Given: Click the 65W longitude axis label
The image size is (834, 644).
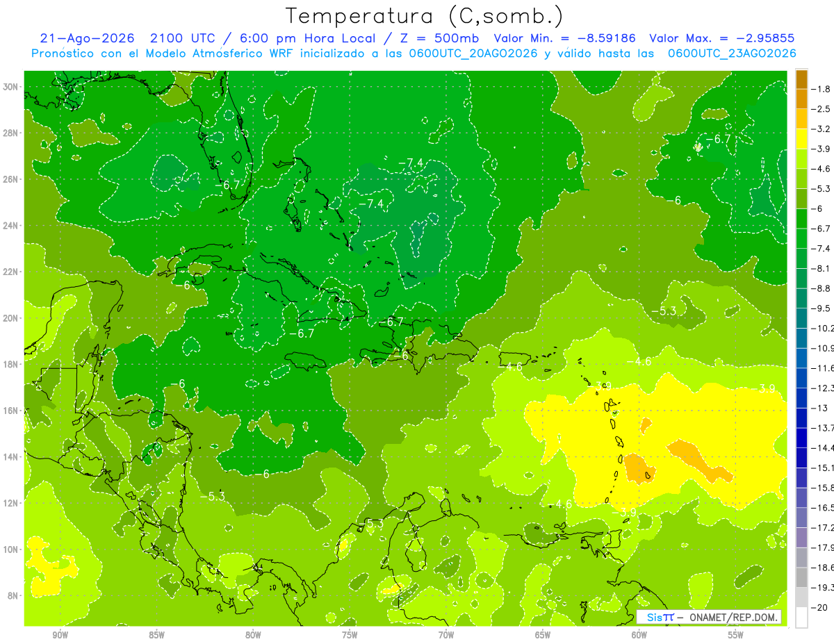Looking at the screenshot, I should click(543, 634).
